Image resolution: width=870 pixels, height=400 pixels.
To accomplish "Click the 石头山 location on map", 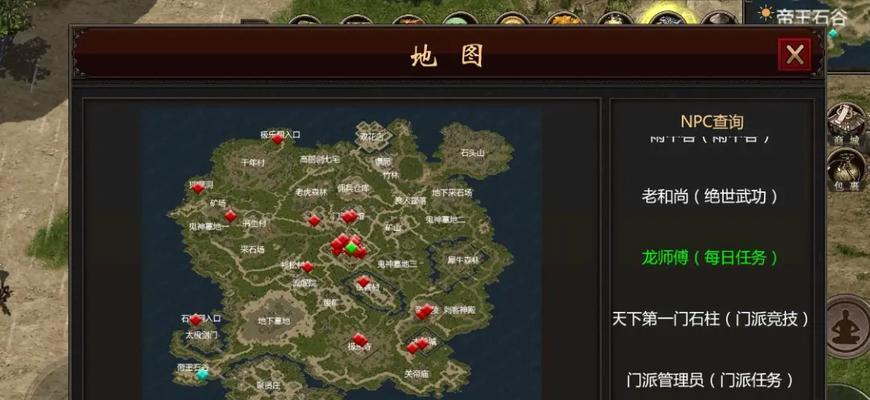I will point(473,153).
